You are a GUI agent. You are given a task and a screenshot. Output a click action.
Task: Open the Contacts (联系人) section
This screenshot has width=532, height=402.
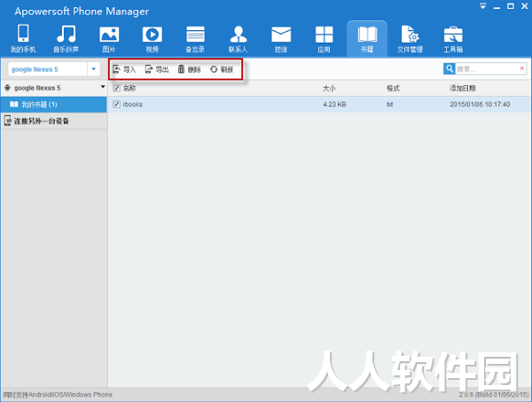point(239,38)
